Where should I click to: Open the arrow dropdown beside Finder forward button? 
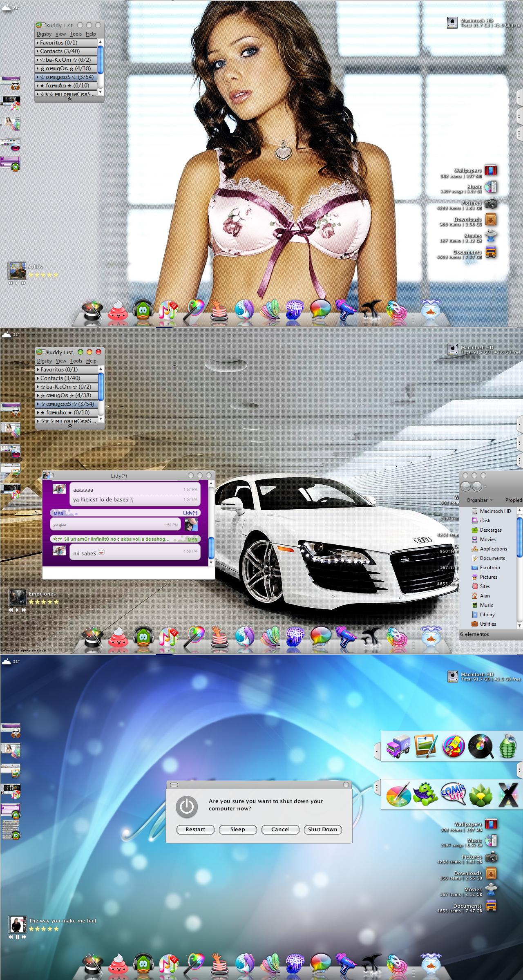pyautogui.click(x=485, y=487)
